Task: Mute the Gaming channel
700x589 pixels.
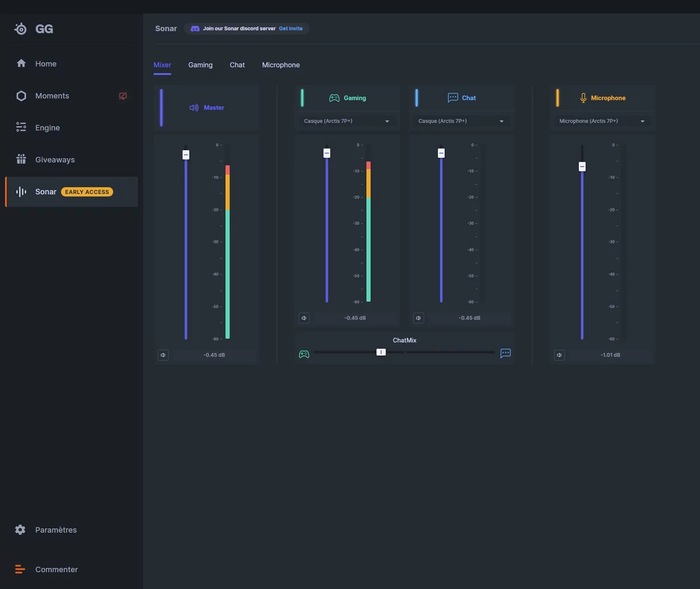Action: point(304,318)
